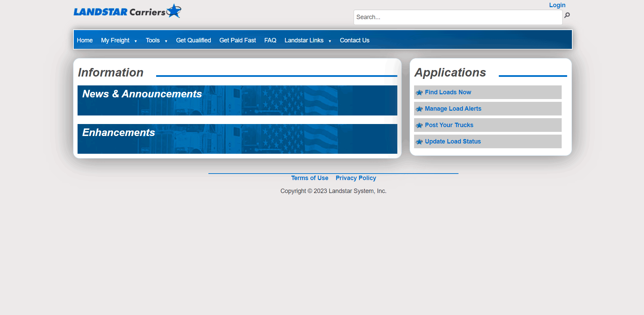Open the Privacy Policy link
Viewport: 644px width, 315px height.
coord(356,178)
